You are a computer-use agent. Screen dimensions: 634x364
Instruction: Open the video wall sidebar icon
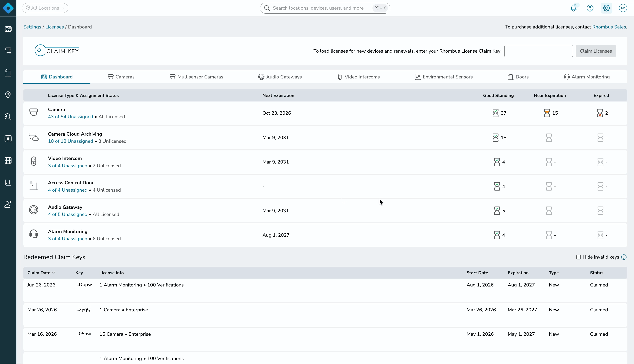click(8, 139)
